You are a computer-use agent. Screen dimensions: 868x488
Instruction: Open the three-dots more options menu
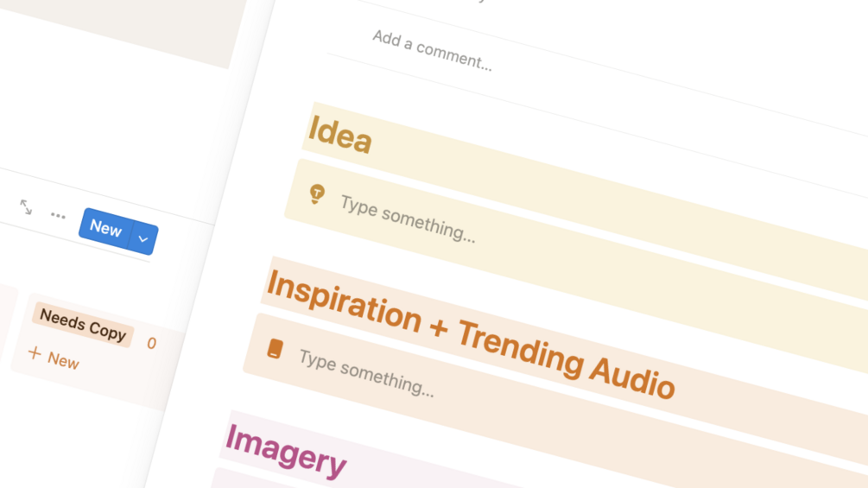58,216
